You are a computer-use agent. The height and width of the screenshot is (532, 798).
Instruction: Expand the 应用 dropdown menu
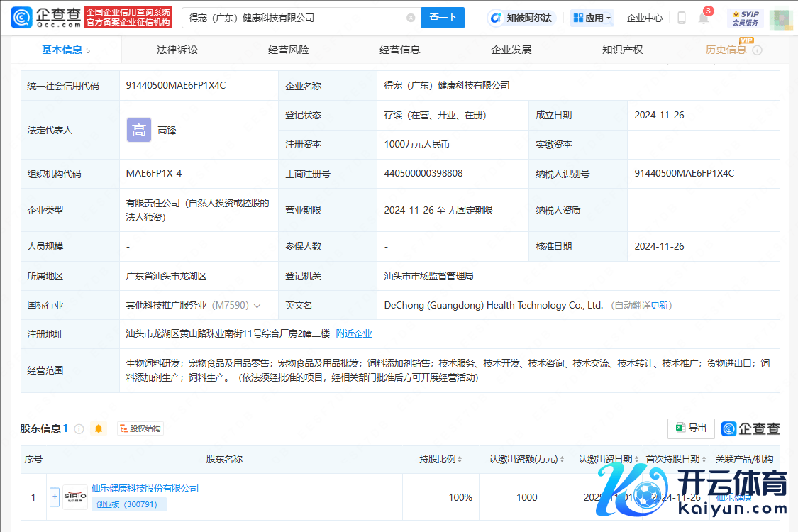coord(592,18)
